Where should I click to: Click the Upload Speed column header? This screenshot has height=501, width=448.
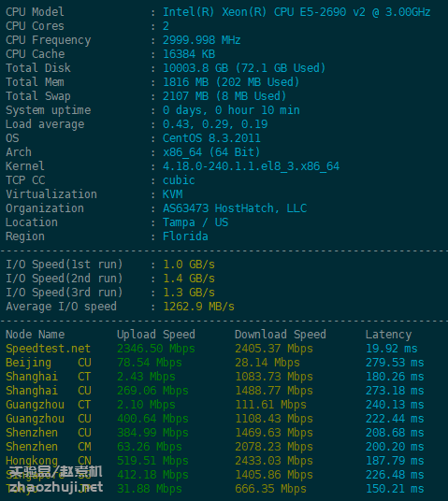(156, 335)
